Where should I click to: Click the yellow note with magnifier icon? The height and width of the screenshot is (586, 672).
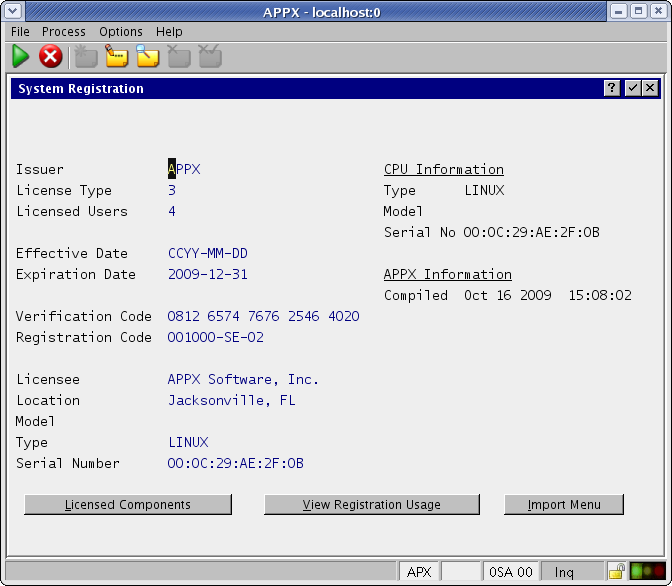tap(148, 57)
